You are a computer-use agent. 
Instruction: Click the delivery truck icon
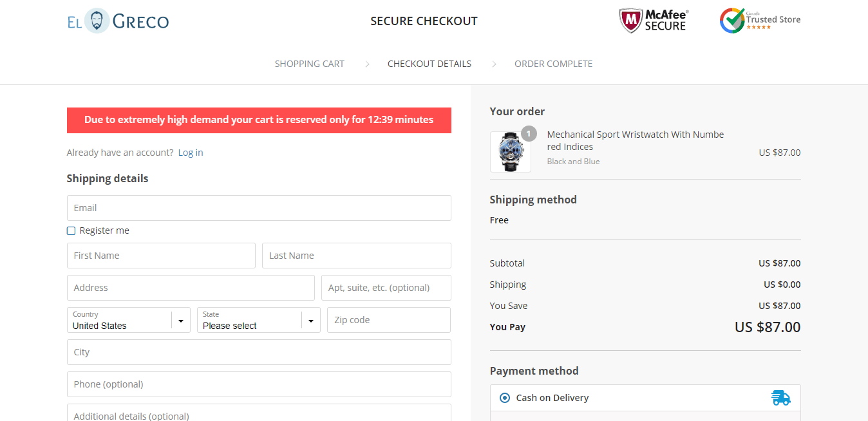780,398
